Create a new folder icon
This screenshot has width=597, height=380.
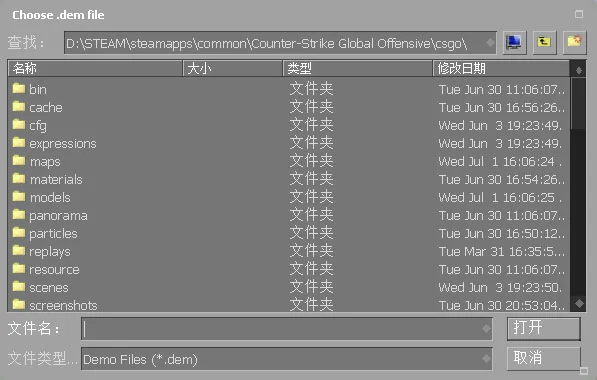click(x=575, y=43)
